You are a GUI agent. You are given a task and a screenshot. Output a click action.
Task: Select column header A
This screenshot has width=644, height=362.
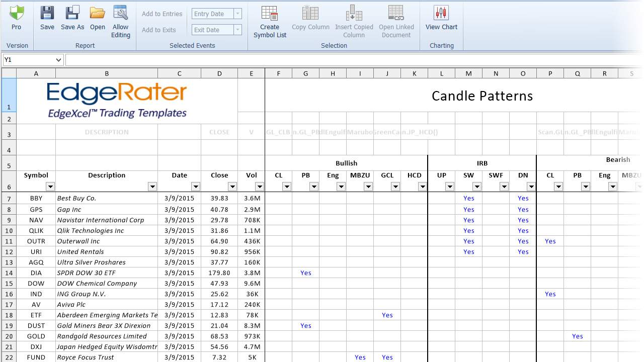(36, 73)
